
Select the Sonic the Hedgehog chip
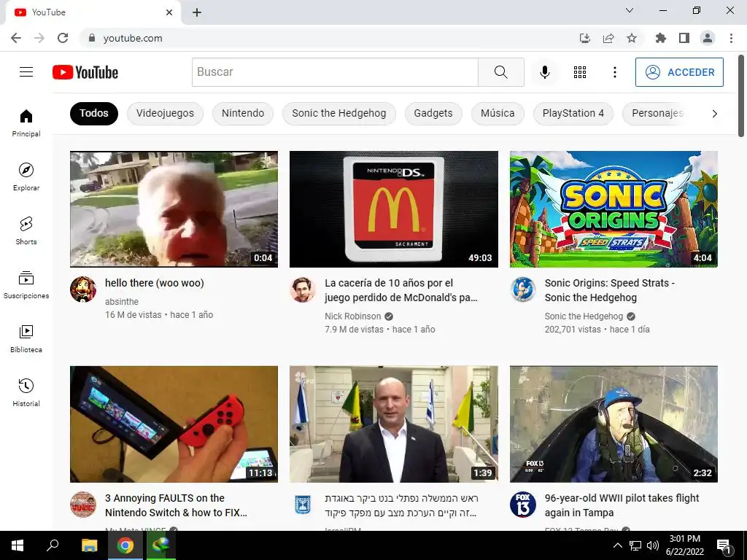(x=339, y=113)
